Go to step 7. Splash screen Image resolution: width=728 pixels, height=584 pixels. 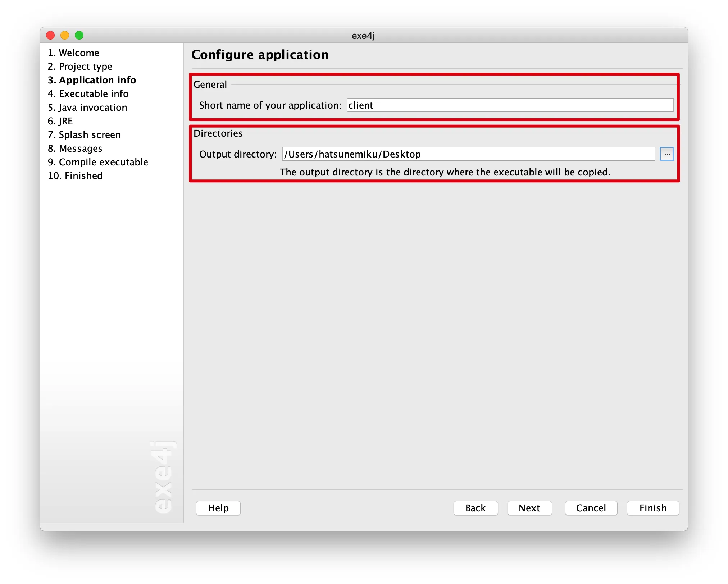[84, 135]
